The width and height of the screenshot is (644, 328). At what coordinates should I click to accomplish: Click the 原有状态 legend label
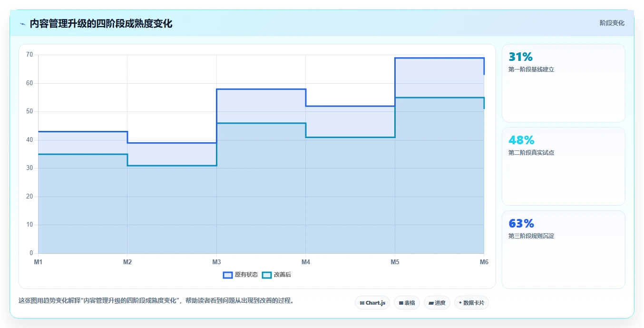(x=246, y=275)
